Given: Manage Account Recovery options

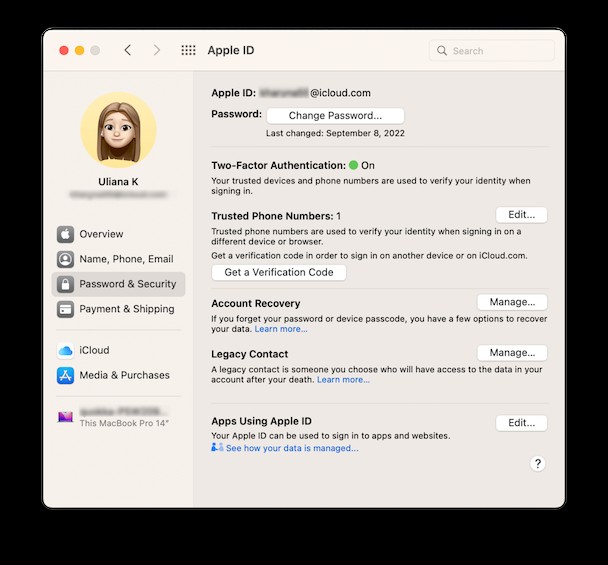Looking at the screenshot, I should [x=512, y=302].
